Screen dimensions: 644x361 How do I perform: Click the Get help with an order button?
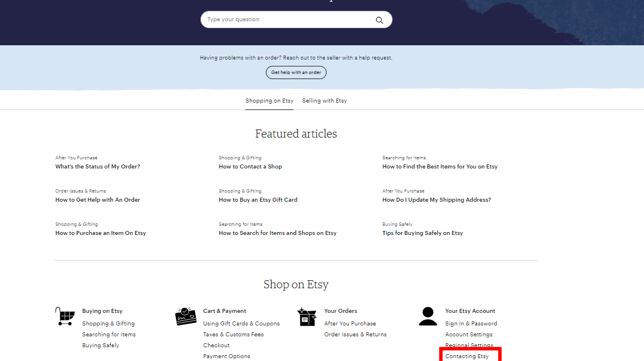(x=296, y=72)
